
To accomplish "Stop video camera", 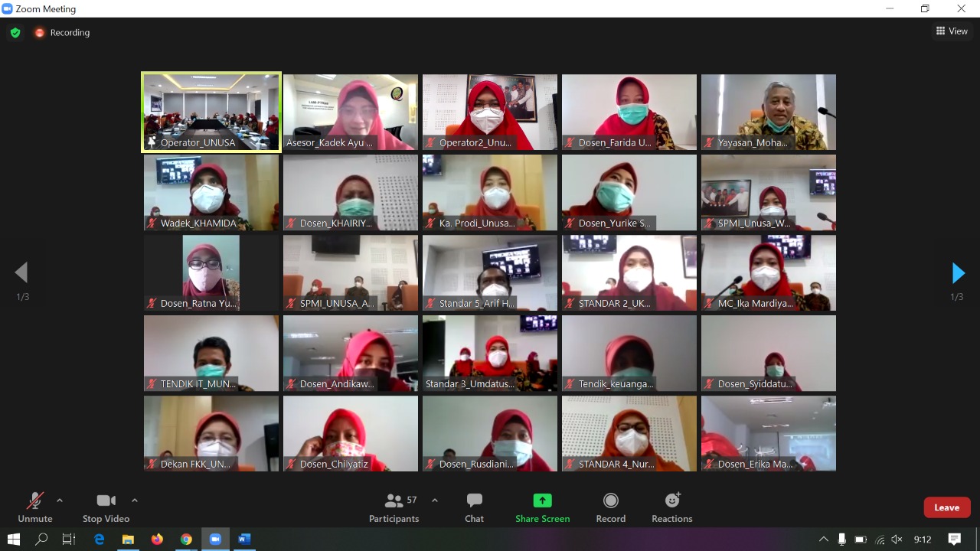I will click(106, 508).
